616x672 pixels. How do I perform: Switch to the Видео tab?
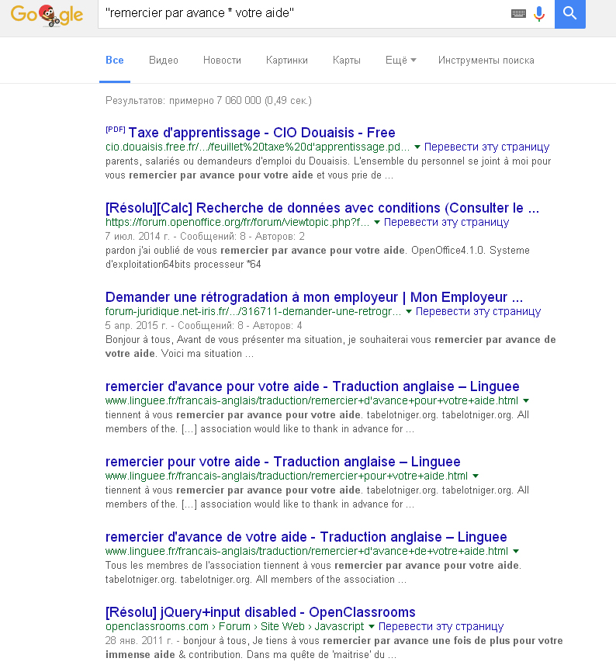[164, 61]
